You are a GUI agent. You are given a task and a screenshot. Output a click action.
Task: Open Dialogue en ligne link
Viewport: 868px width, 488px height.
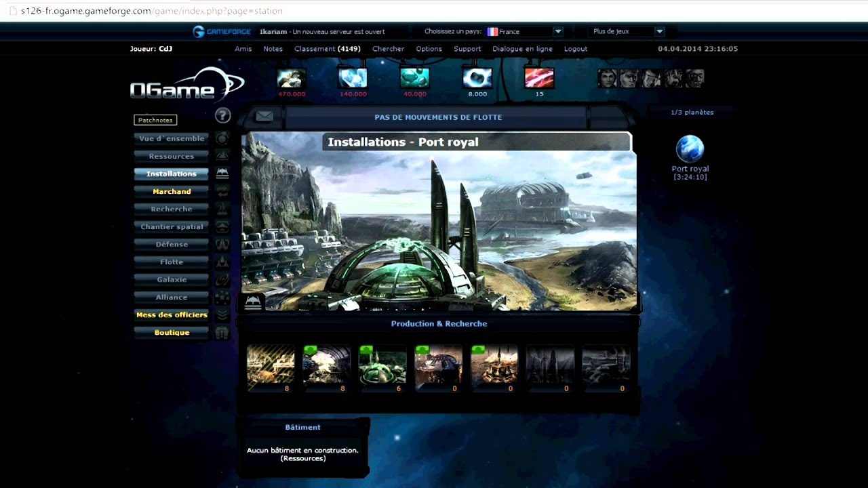click(522, 49)
